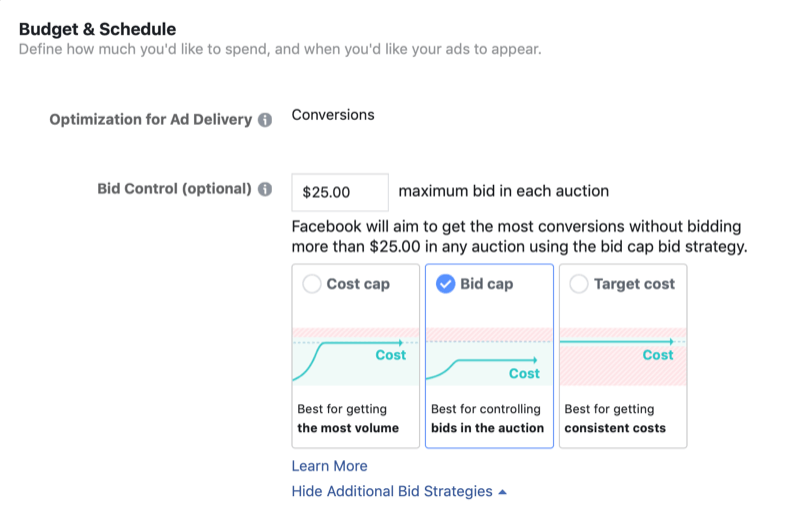
Task: Click the Cost cap graph illustration
Action: coord(355,357)
